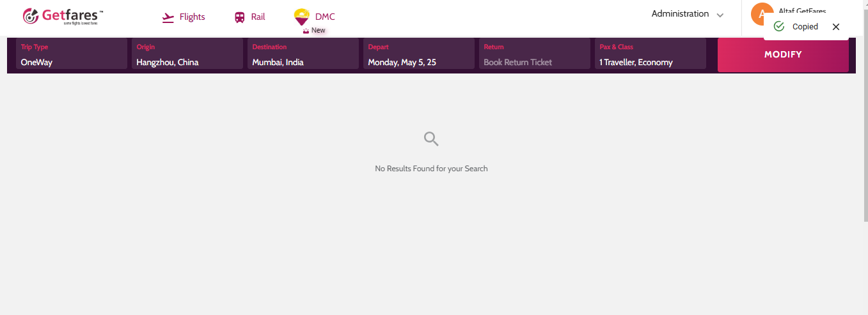Screen dimensions: 868x315
Task: Click Book Return Ticket field
Action: pyautogui.click(x=535, y=54)
